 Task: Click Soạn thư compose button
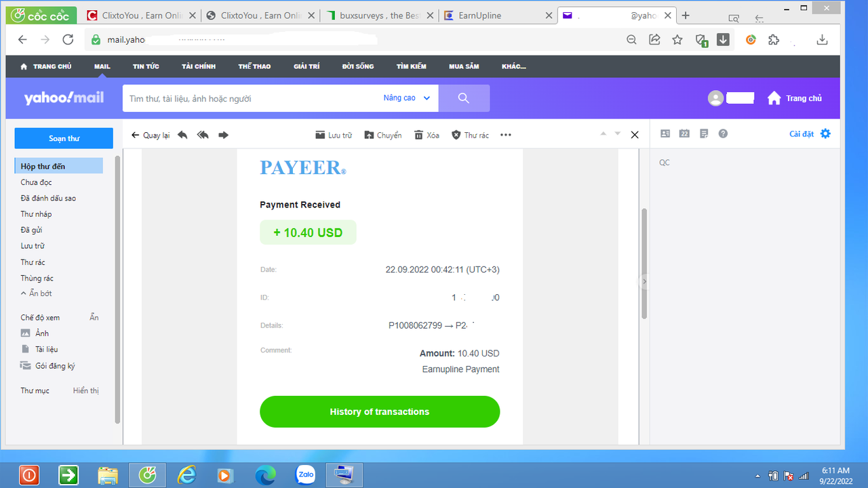click(64, 138)
